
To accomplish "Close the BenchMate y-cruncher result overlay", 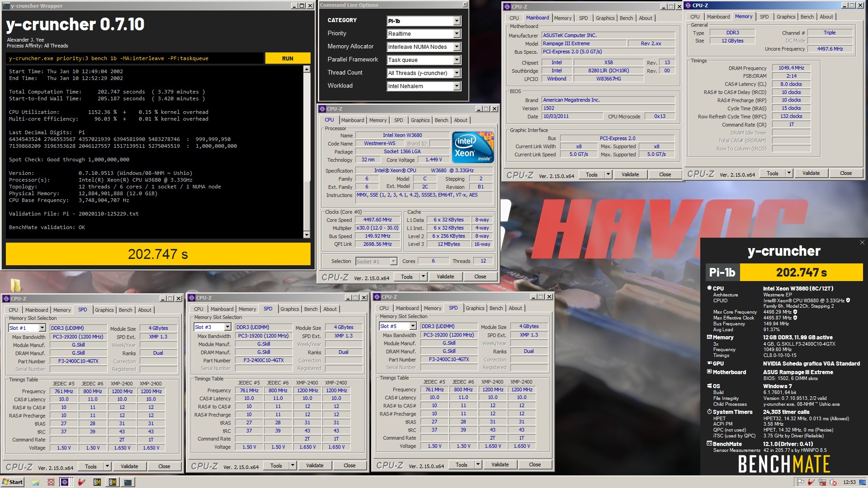I will point(862,243).
